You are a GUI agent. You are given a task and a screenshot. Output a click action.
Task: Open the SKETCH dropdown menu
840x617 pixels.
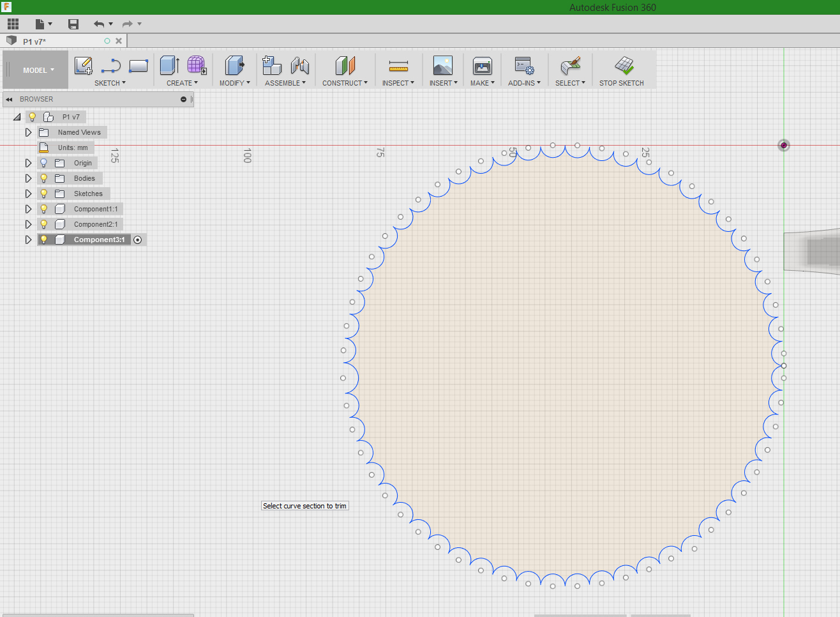point(110,83)
